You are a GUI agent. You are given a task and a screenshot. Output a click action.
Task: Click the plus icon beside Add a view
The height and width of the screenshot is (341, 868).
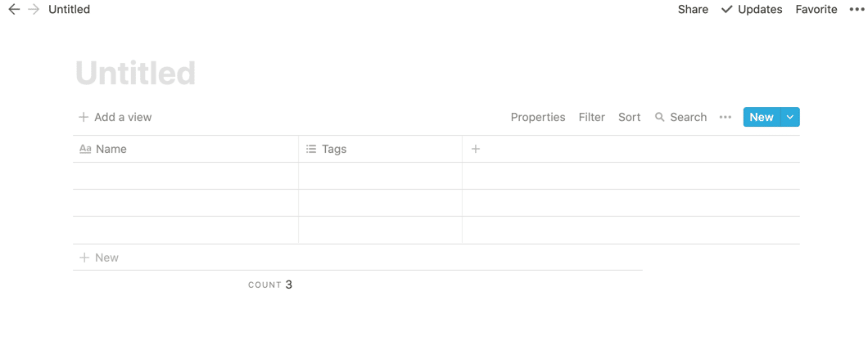point(84,117)
